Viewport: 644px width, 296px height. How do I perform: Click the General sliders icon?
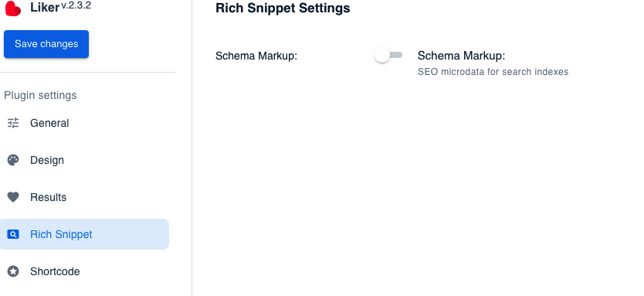click(x=13, y=123)
